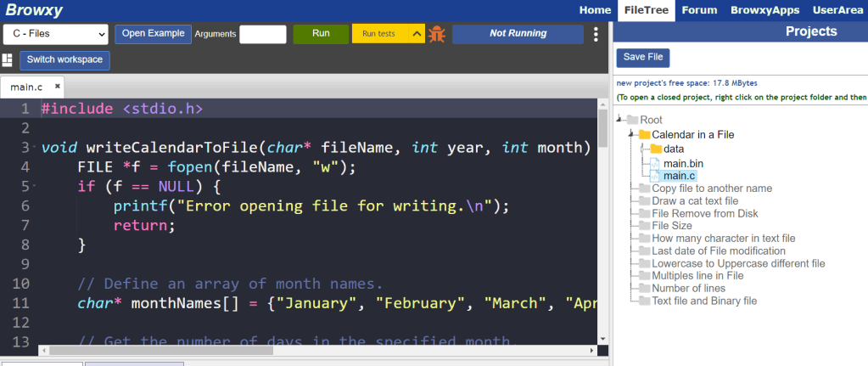Click the workspace layout grid icon
This screenshot has width=868, height=366.
click(8, 59)
